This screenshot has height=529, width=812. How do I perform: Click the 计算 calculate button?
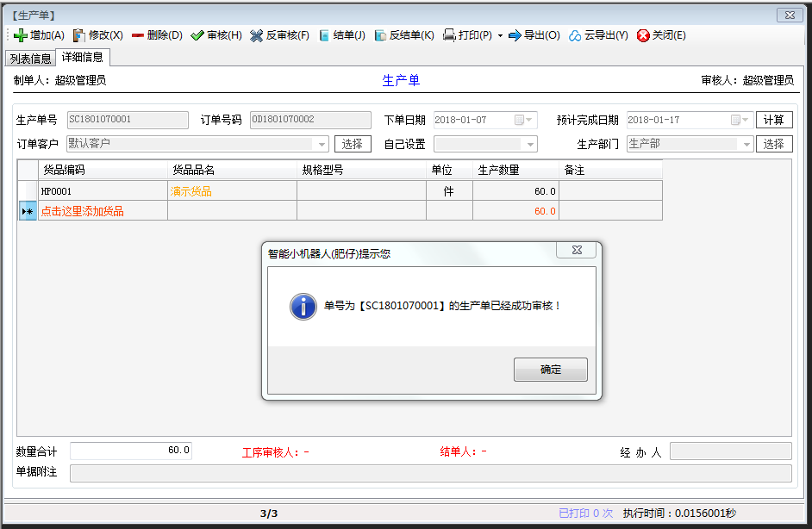pyautogui.click(x=774, y=120)
